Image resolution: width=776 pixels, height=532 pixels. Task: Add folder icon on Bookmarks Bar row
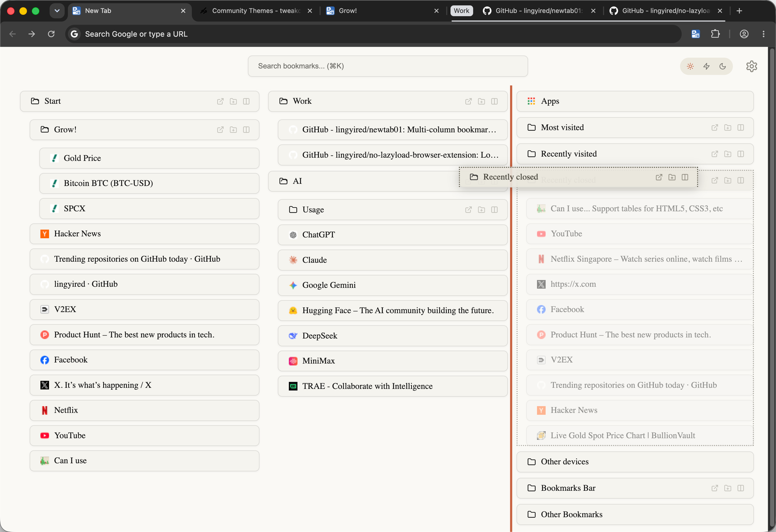(727, 488)
